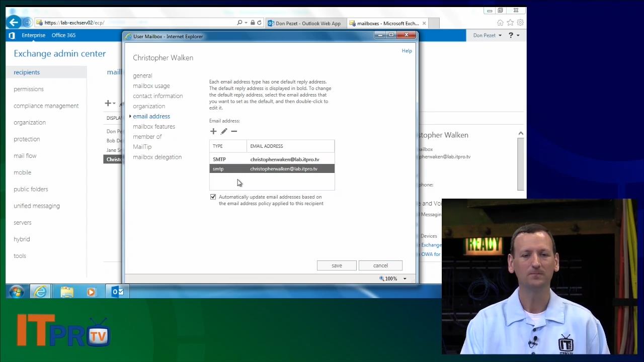This screenshot has height=362, width=644.
Task: Select the MailTip section
Action: 142,147
